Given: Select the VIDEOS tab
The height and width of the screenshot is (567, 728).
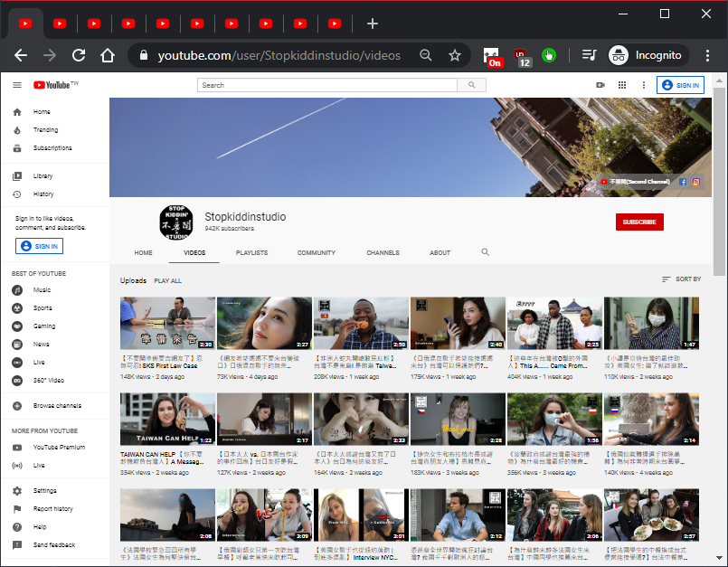Looking at the screenshot, I should pyautogui.click(x=194, y=253).
